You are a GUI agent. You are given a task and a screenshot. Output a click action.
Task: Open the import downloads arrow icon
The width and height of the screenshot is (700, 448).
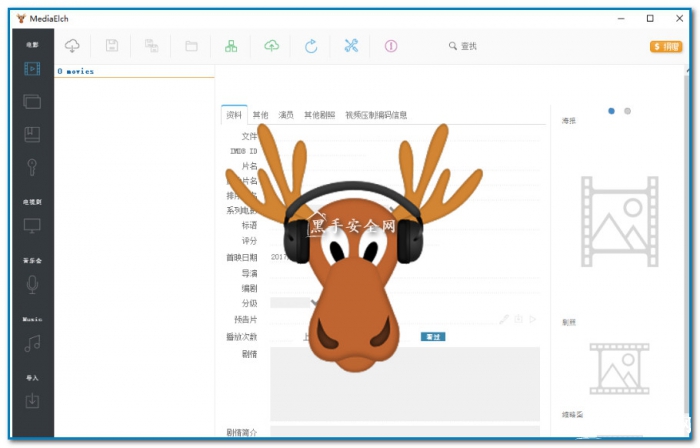32,400
